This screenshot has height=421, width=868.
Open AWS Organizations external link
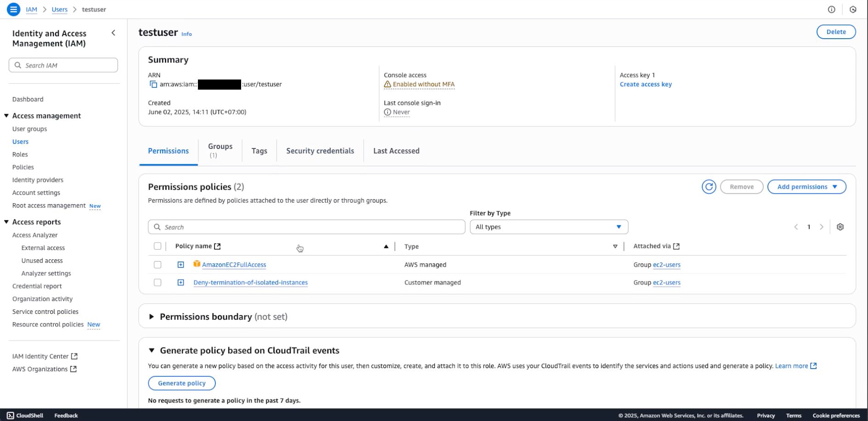(45, 369)
